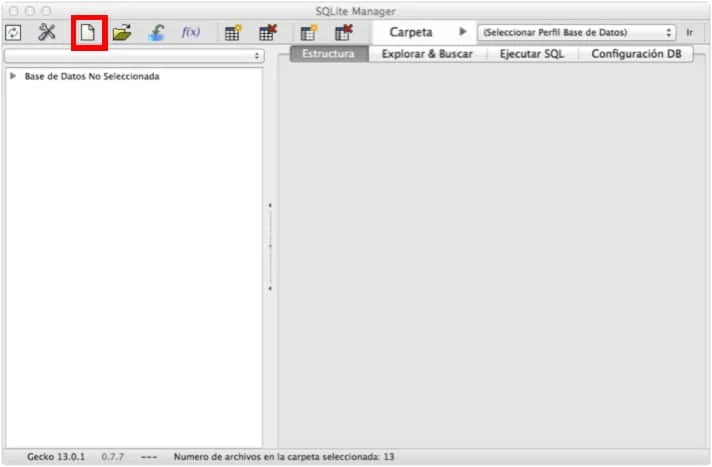712x467 pixels.
Task: Switch to the Configuración DB tab
Action: (x=636, y=54)
